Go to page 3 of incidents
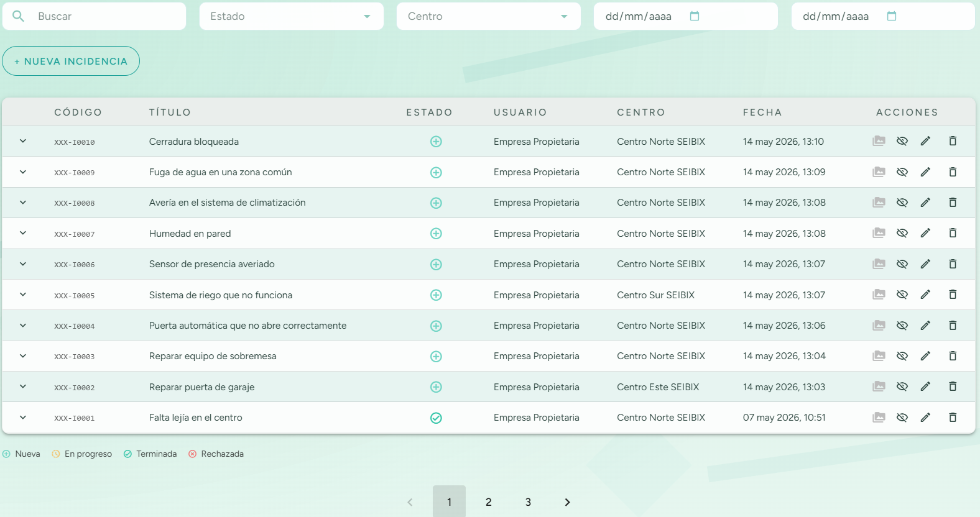This screenshot has width=980, height=517. 528,502
